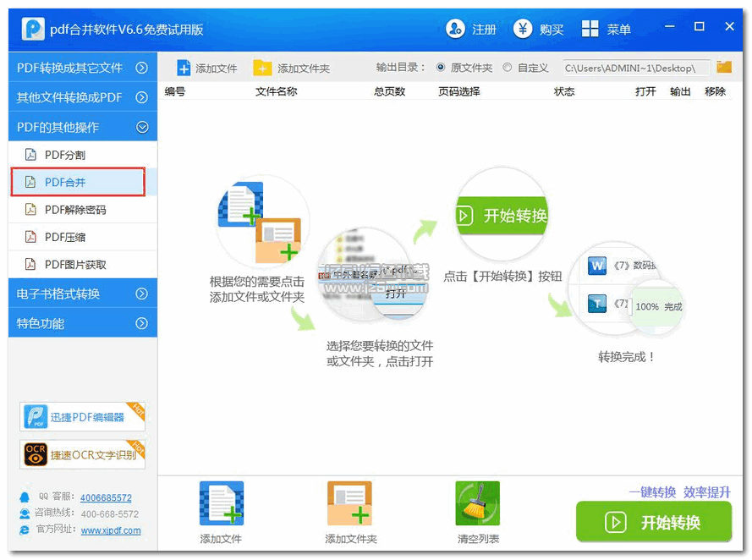Click the file dialog illustration in guide

click(374, 275)
